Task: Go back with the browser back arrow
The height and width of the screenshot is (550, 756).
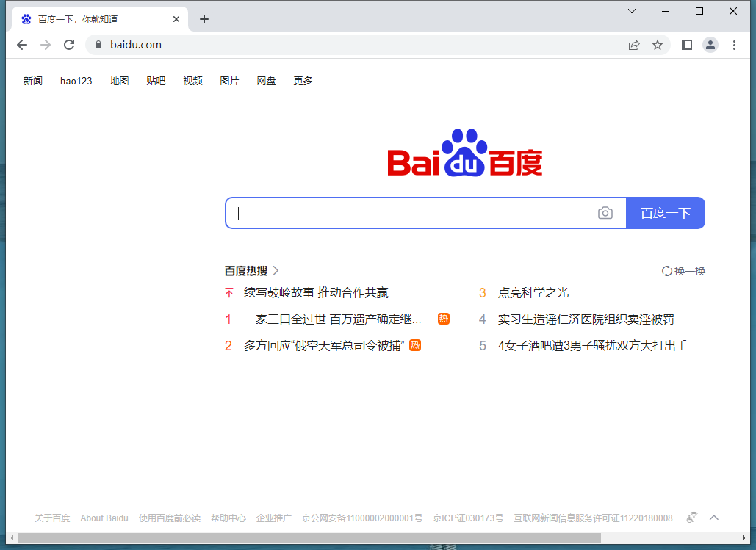Action: click(x=22, y=45)
